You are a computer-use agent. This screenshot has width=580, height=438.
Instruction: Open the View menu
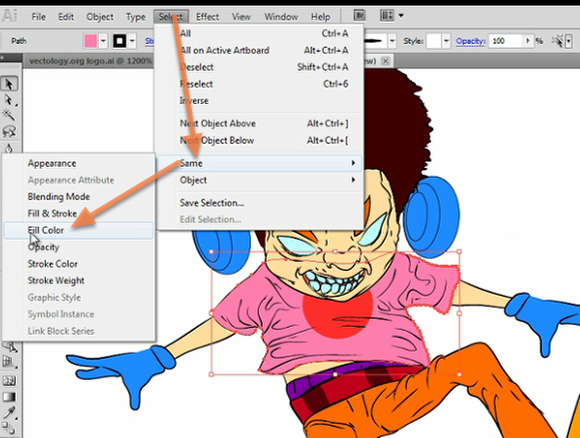241,17
